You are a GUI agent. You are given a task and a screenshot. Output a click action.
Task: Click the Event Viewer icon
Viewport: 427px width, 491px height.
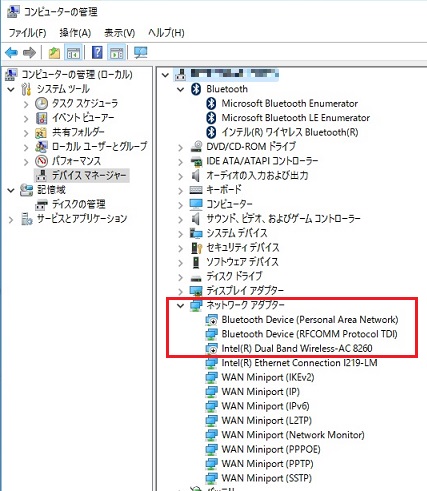coord(41,118)
